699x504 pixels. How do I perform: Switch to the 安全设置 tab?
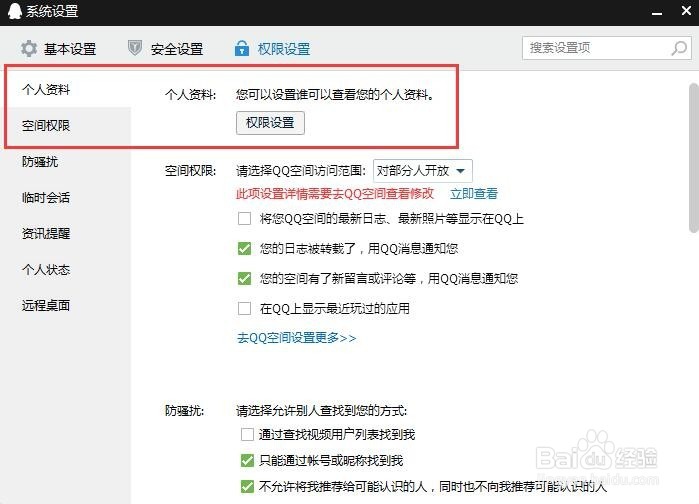[x=165, y=48]
